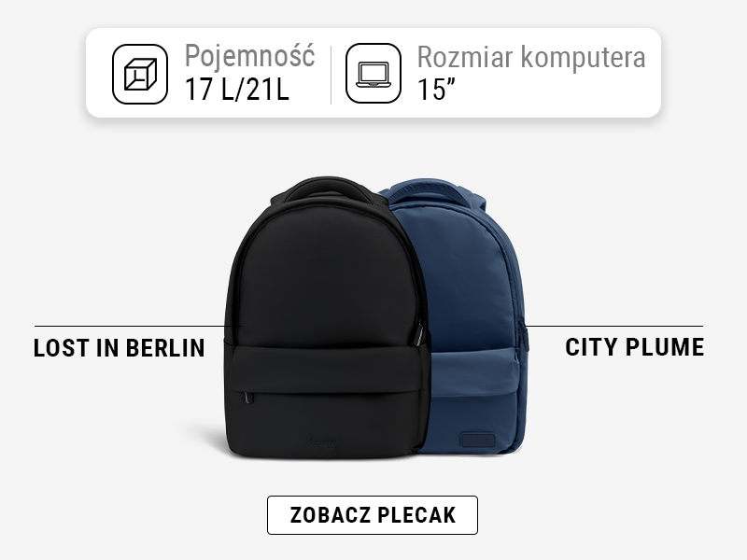
Task: Click the cube capacity icon
Action: point(140,74)
